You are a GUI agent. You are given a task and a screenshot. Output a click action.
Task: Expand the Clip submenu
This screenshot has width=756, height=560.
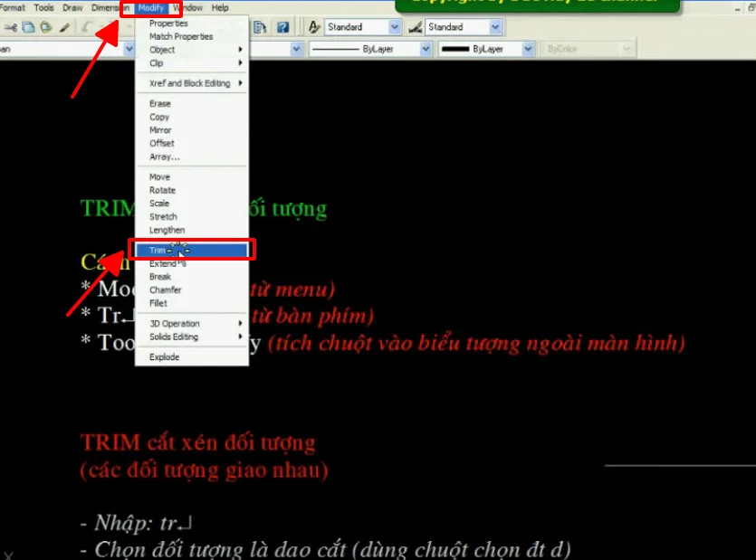(192, 63)
